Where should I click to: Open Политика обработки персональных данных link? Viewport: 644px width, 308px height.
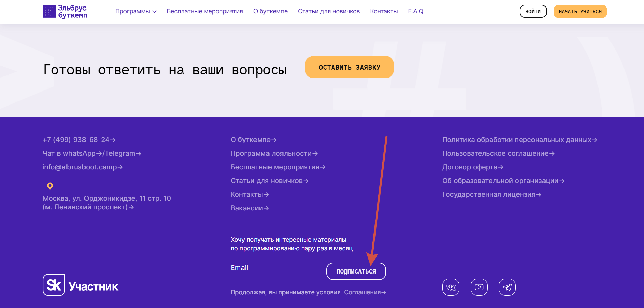click(520, 140)
